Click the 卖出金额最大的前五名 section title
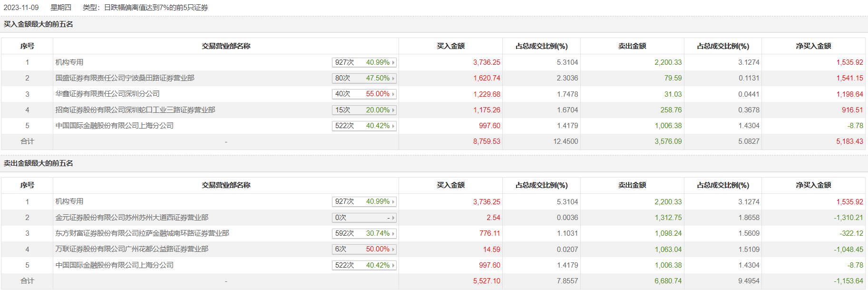The image size is (868, 290). (39, 163)
